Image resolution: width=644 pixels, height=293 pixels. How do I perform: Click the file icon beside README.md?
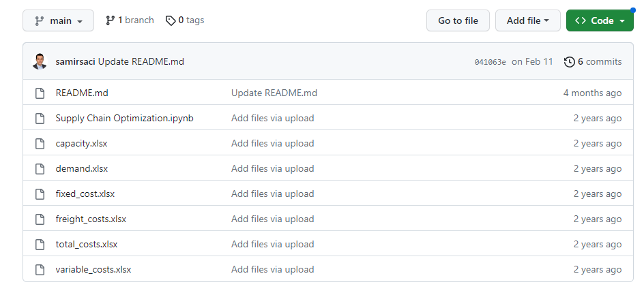click(x=40, y=93)
